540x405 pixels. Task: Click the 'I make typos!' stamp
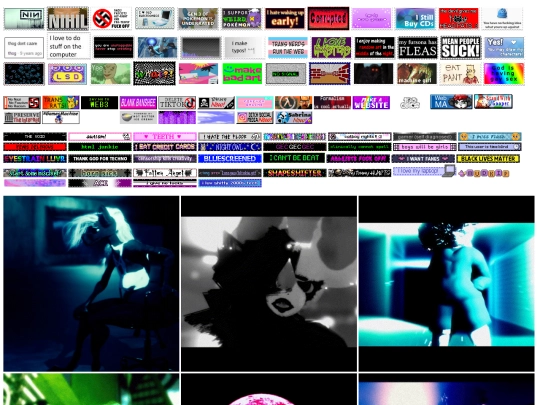tap(244, 48)
